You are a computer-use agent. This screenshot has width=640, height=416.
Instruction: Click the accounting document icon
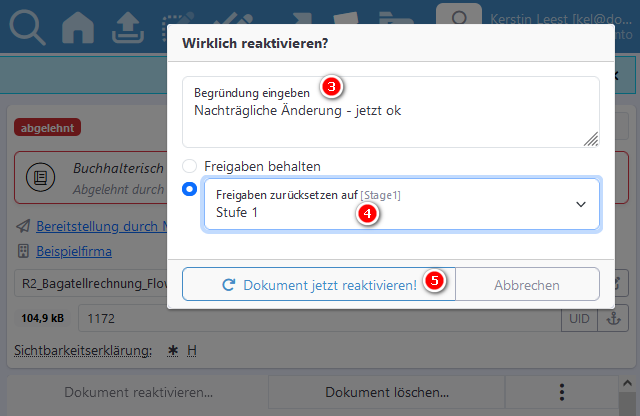pos(43,178)
